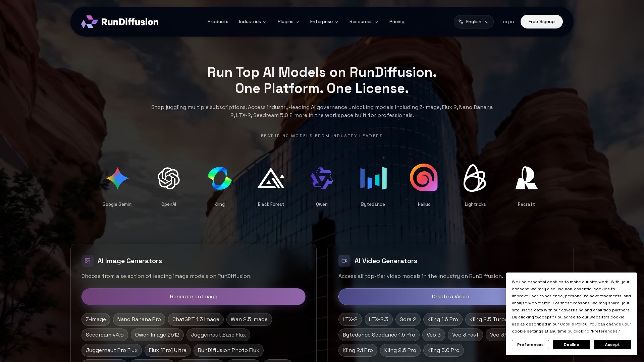Select the Sora 2 chip
Screen dimensions: 644x362
point(408,319)
